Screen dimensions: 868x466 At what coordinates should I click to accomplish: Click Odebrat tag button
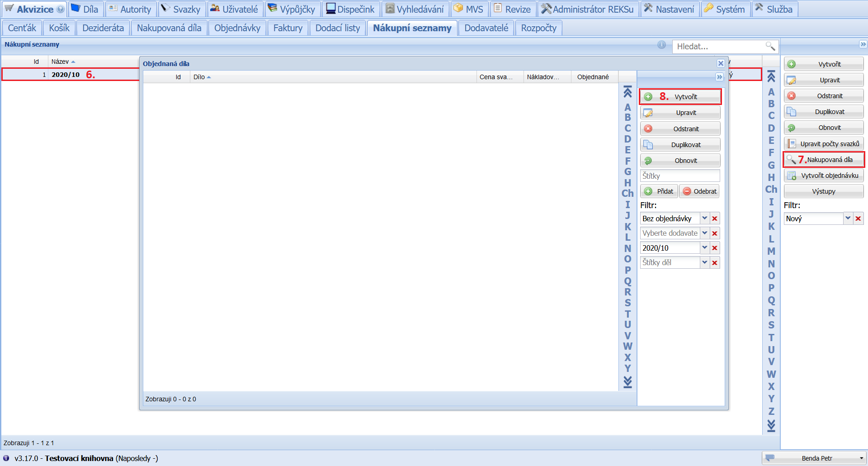point(699,191)
